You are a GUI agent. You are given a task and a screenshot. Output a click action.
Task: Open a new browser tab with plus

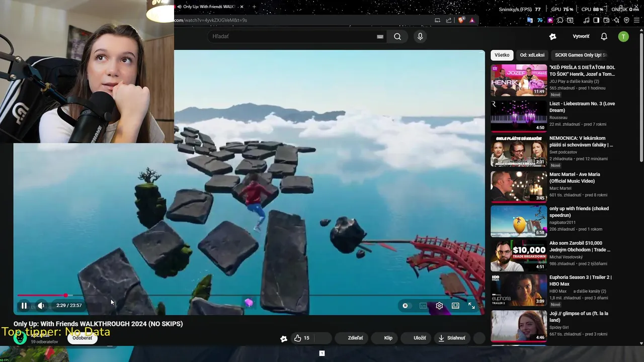pos(254,7)
